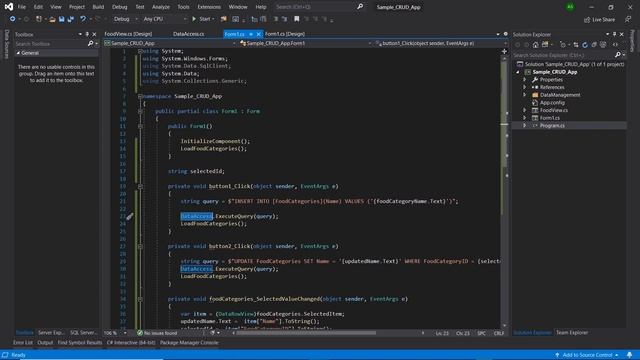The height and width of the screenshot is (360, 640).
Task: Click the Save All toolbar icon
Action: [x=71, y=19]
